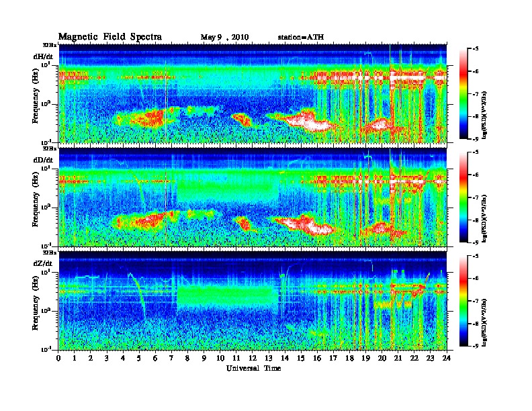Click the color bar beside the dZ/dt spectrogram

pyautogui.click(x=463, y=301)
